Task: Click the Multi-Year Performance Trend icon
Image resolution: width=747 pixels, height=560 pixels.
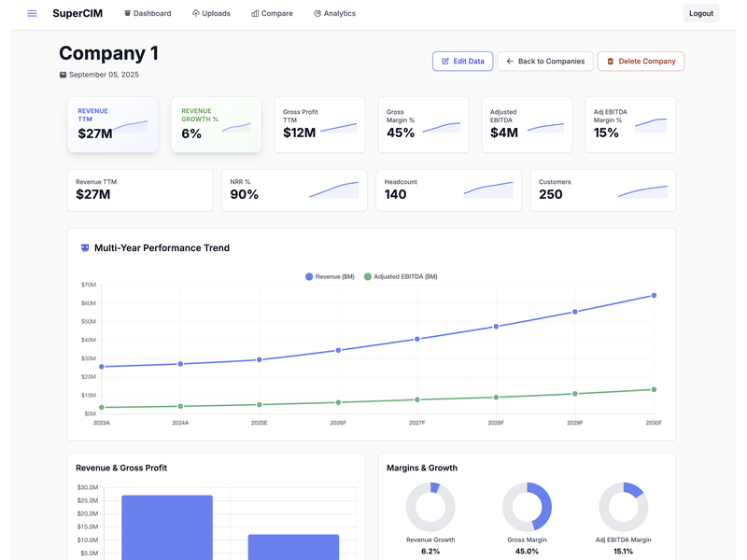Action: [85, 248]
